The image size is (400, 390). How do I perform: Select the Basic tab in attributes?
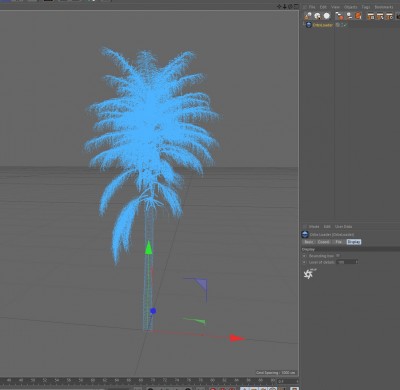pos(309,242)
